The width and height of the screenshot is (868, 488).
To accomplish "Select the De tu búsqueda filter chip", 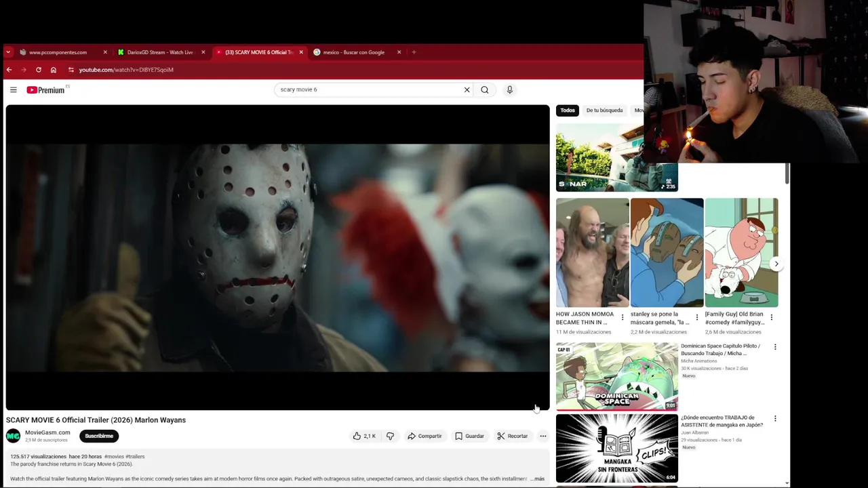I will coord(604,110).
